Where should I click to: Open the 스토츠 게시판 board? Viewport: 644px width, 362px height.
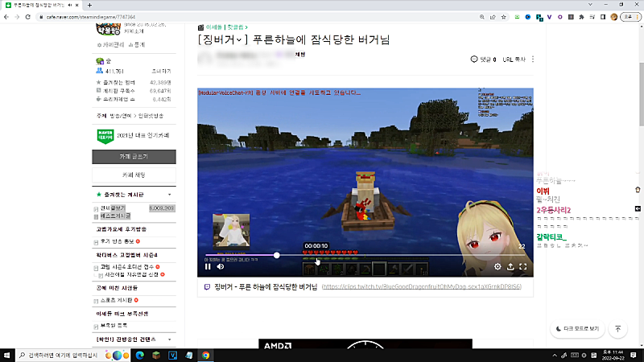[x=116, y=300]
